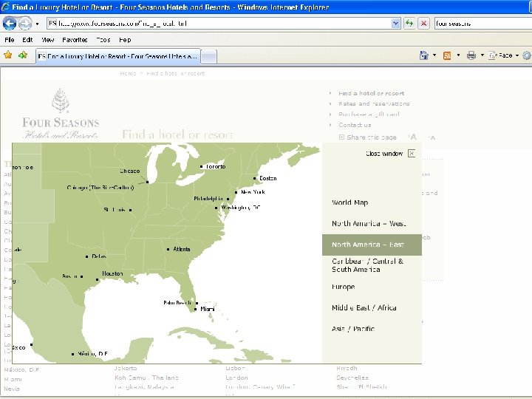
Task: Click the Jakarta hotel link
Action: pyautogui.click(x=126, y=368)
